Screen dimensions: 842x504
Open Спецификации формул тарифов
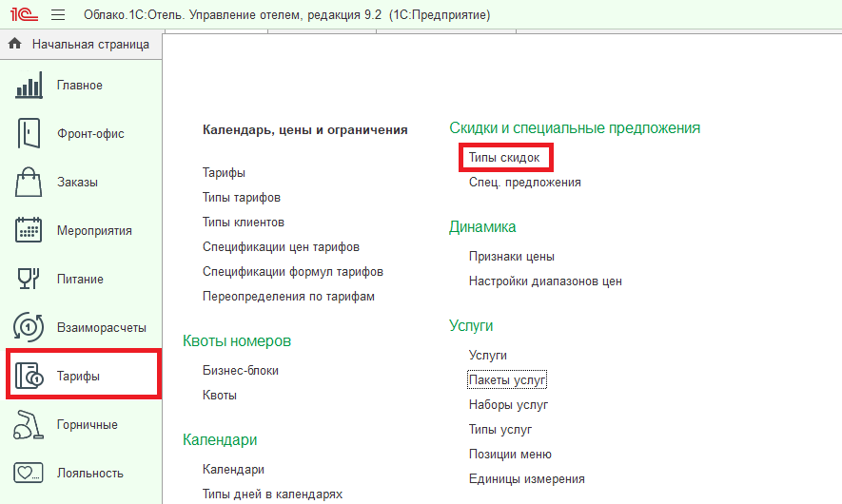click(x=293, y=272)
